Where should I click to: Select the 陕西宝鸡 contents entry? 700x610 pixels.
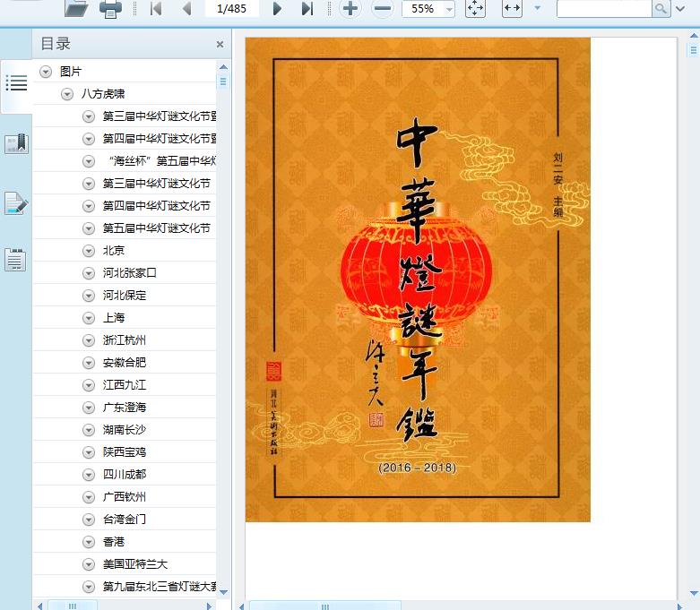click(125, 452)
